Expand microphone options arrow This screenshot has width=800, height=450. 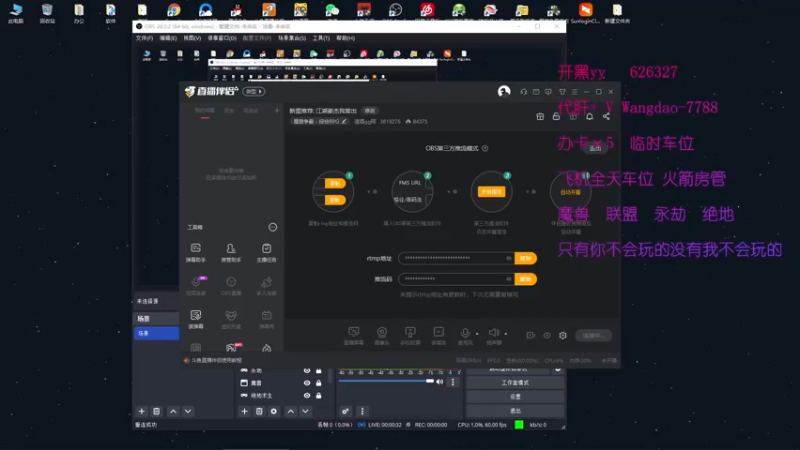point(477,334)
